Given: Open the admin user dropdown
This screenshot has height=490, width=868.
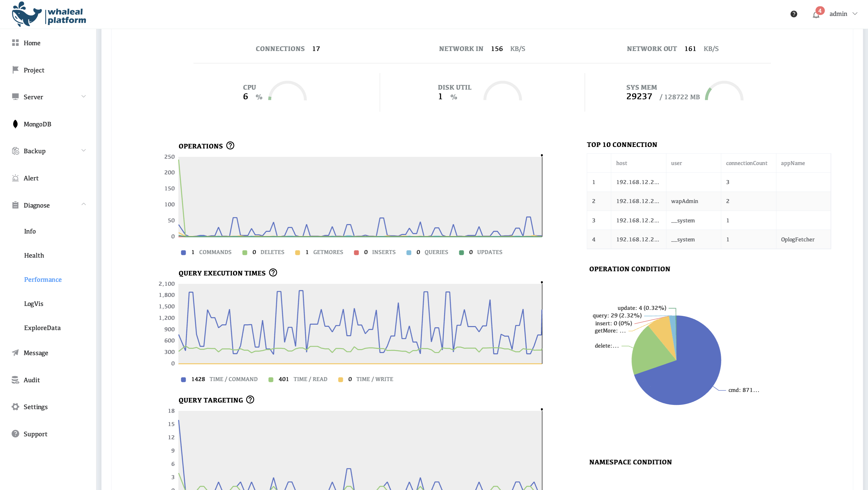Looking at the screenshot, I should 843,14.
